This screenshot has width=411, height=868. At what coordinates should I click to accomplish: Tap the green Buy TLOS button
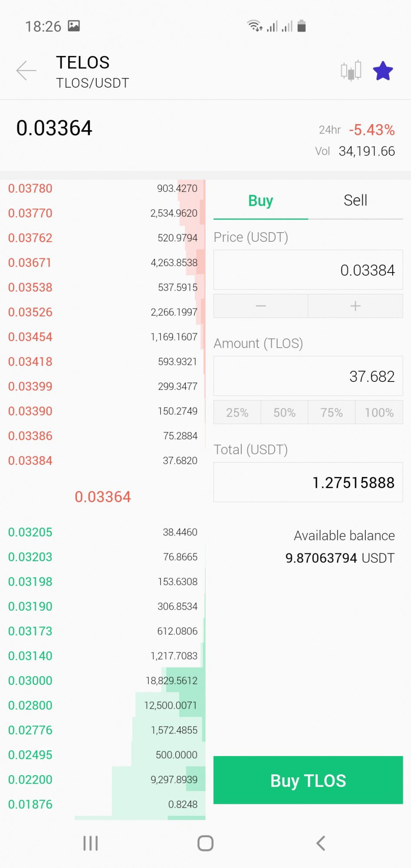pyautogui.click(x=308, y=780)
